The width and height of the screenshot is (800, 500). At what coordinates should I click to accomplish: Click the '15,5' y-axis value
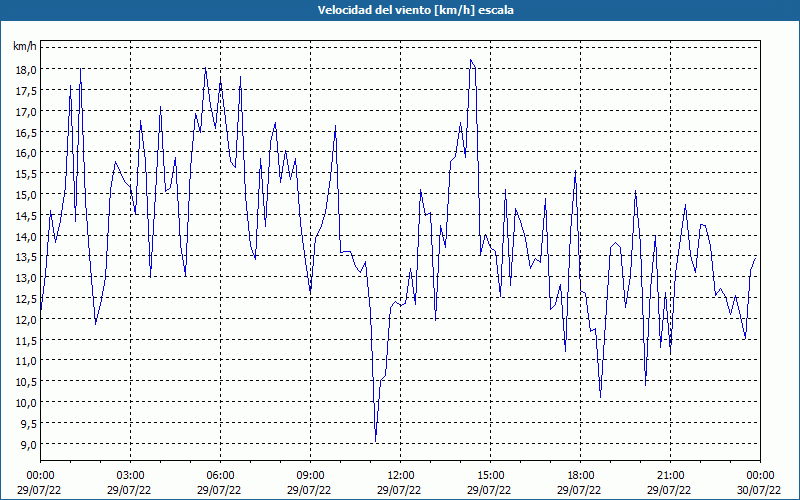pos(26,173)
